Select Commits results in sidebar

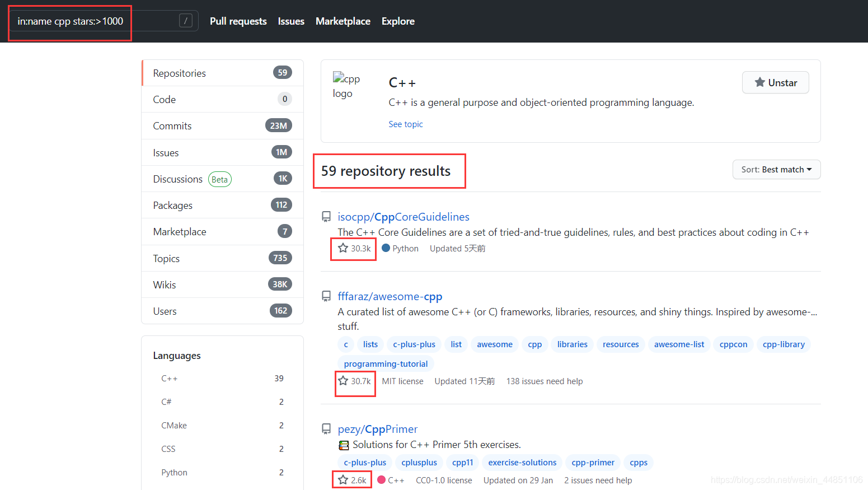pyautogui.click(x=223, y=126)
